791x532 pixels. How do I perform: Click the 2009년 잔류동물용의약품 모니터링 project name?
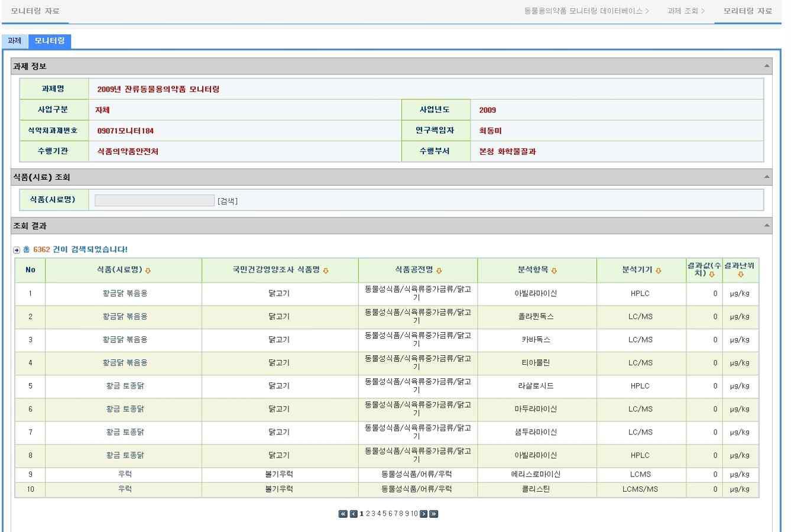click(158, 89)
